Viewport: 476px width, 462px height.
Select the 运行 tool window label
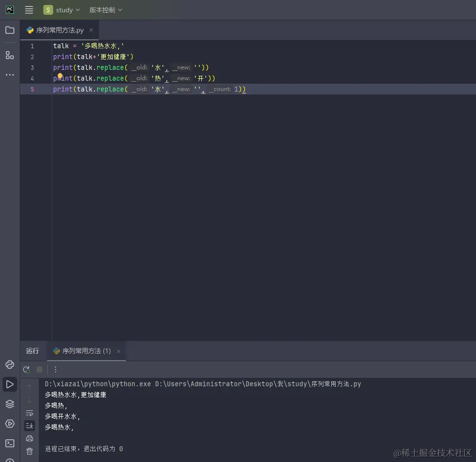pos(32,351)
